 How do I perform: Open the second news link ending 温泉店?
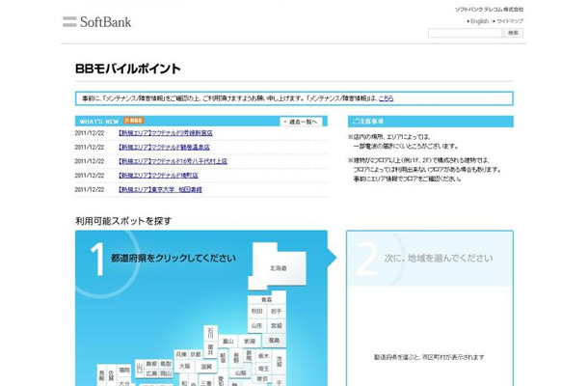(164, 148)
